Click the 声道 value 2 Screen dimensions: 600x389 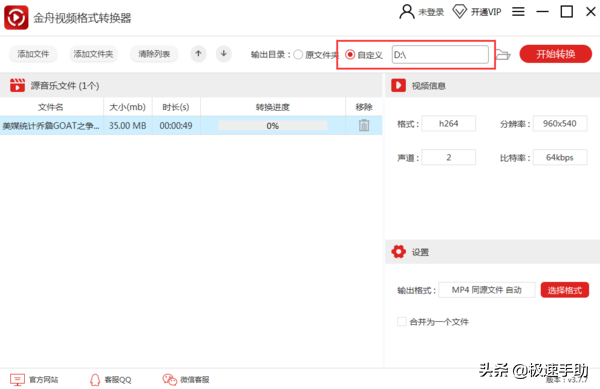click(448, 157)
